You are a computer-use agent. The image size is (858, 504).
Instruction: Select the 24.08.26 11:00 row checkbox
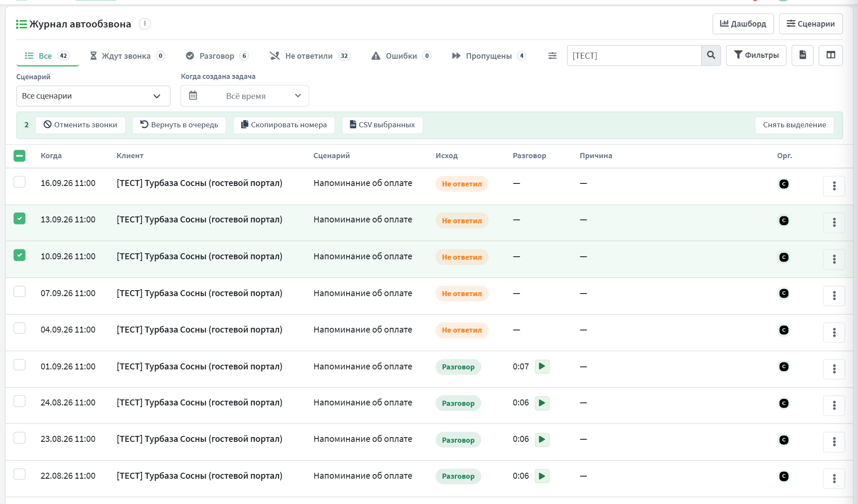click(19, 401)
